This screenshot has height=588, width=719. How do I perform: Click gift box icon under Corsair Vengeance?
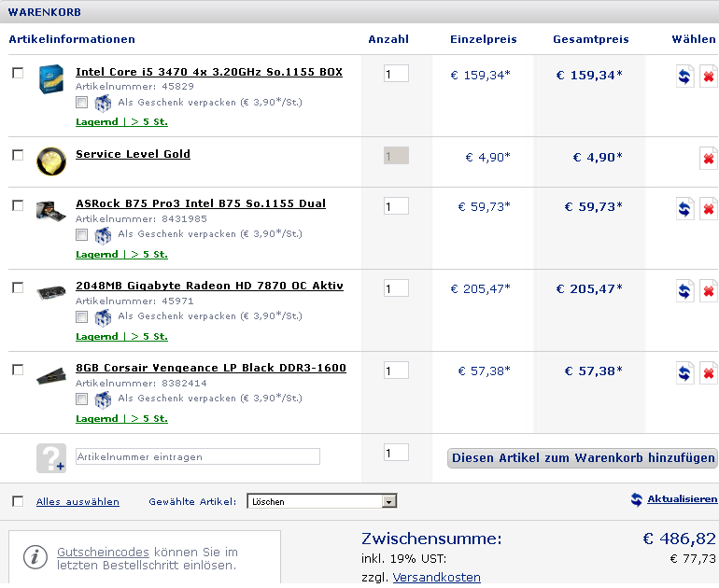pos(103,399)
